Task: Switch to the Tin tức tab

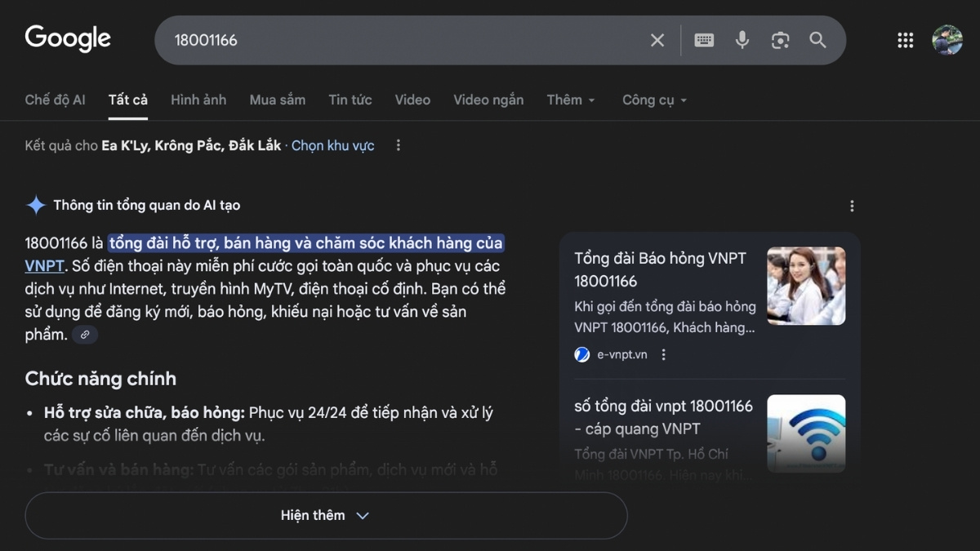Action: [350, 100]
